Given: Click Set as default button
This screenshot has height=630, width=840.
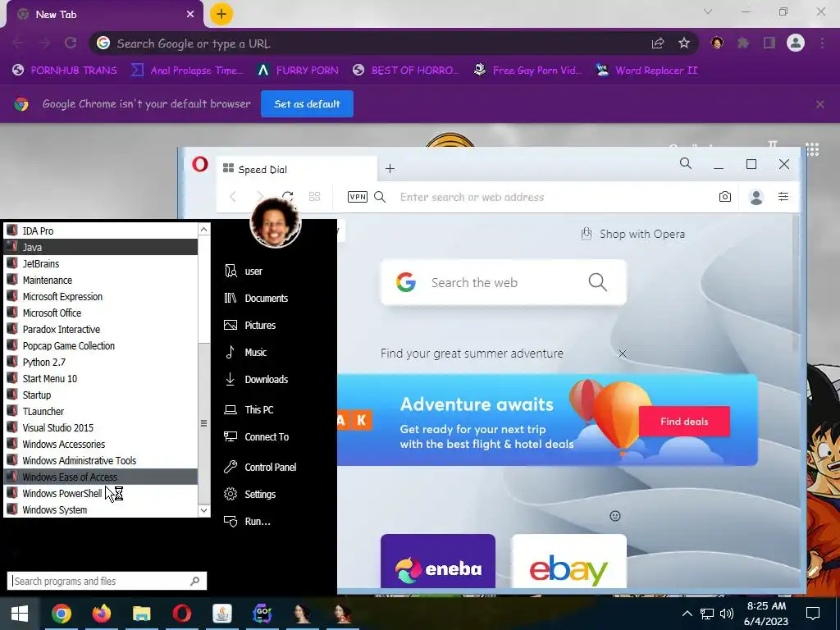Looking at the screenshot, I should pos(307,104).
